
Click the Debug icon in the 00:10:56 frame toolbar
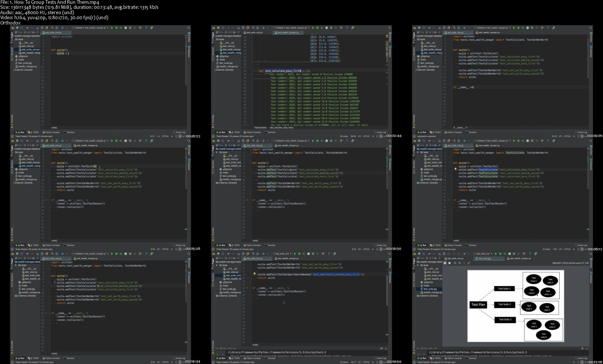tap(299, 254)
